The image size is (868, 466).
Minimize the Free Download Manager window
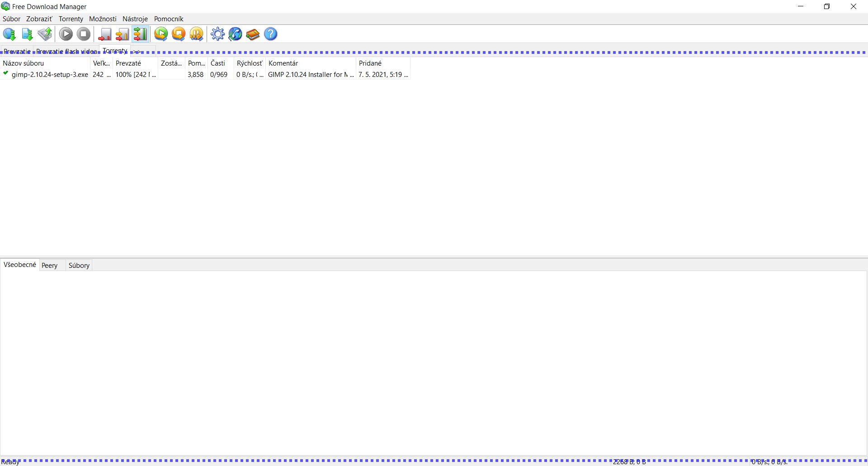point(801,6)
